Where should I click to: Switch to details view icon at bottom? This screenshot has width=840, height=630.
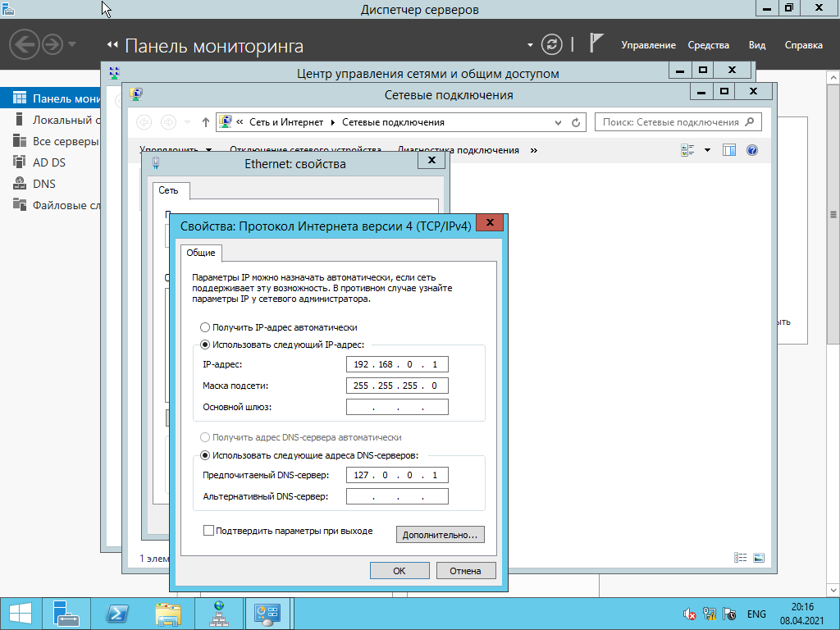click(x=741, y=558)
